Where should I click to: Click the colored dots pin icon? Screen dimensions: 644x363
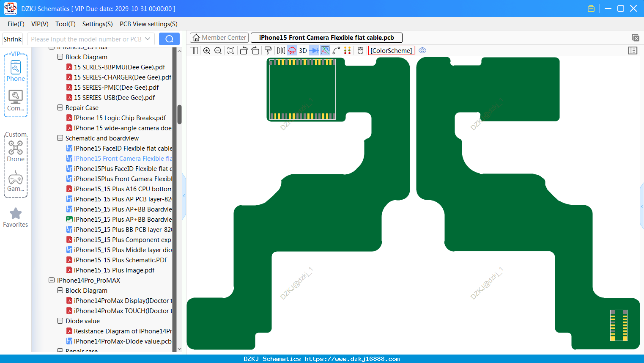click(348, 51)
